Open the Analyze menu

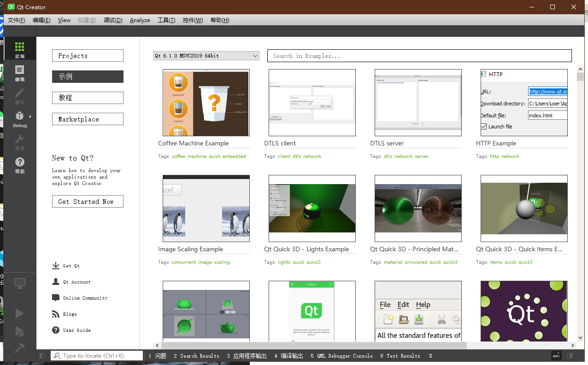tap(140, 20)
